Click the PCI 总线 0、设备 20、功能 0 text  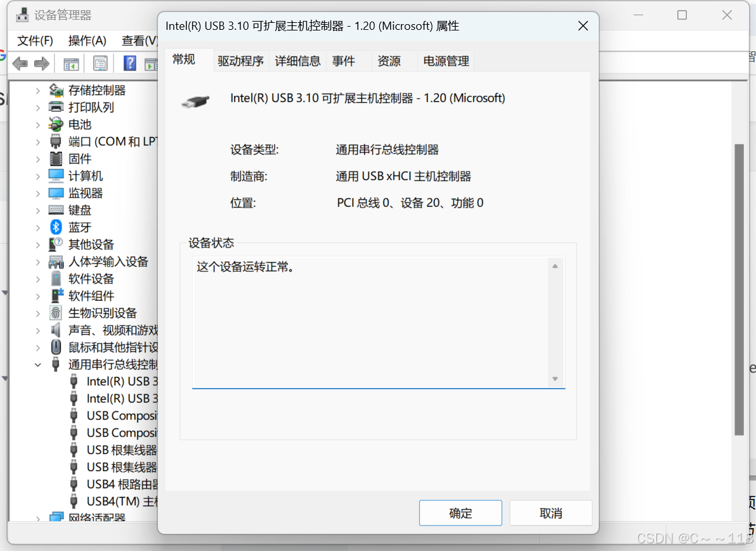pos(410,202)
